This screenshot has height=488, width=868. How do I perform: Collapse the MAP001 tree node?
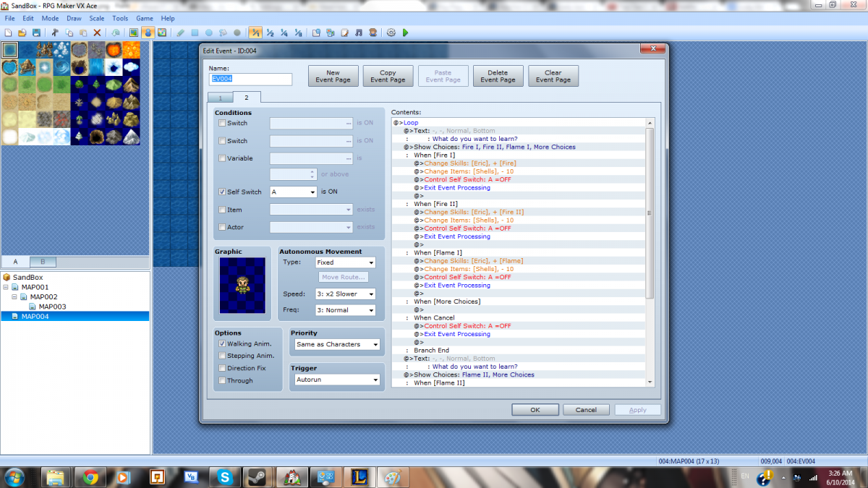coord(6,287)
